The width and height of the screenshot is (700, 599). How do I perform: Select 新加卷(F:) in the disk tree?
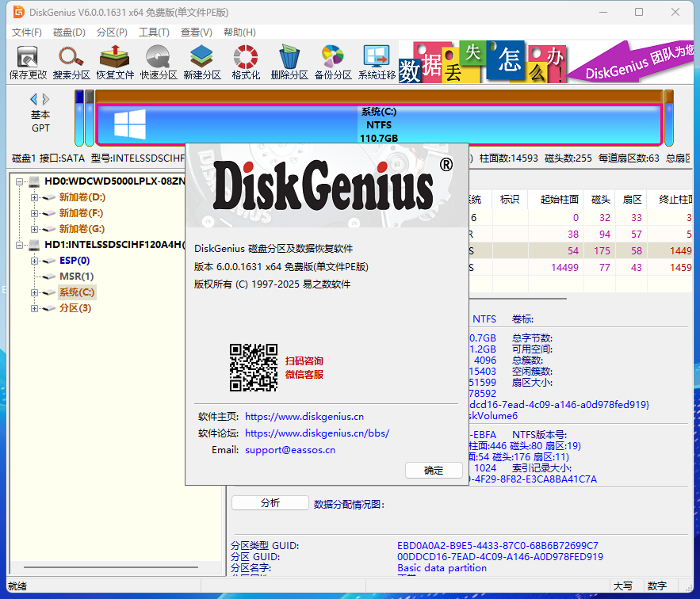point(81,213)
